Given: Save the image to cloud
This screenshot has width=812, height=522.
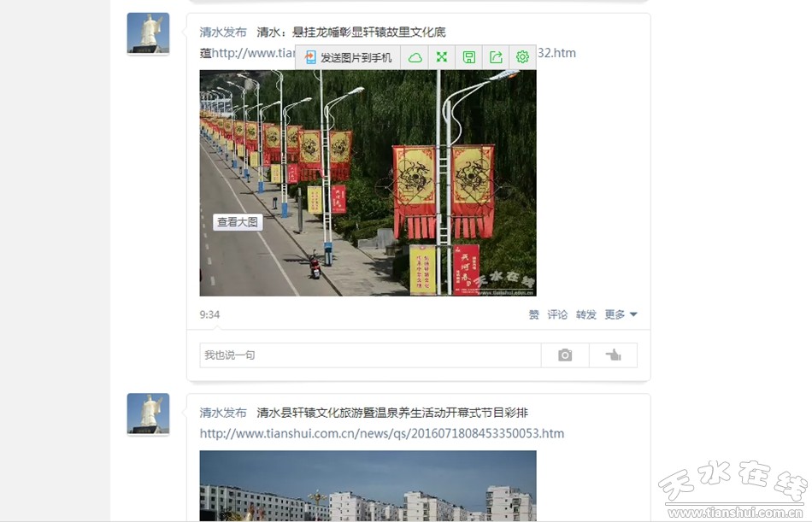Looking at the screenshot, I should [x=415, y=57].
